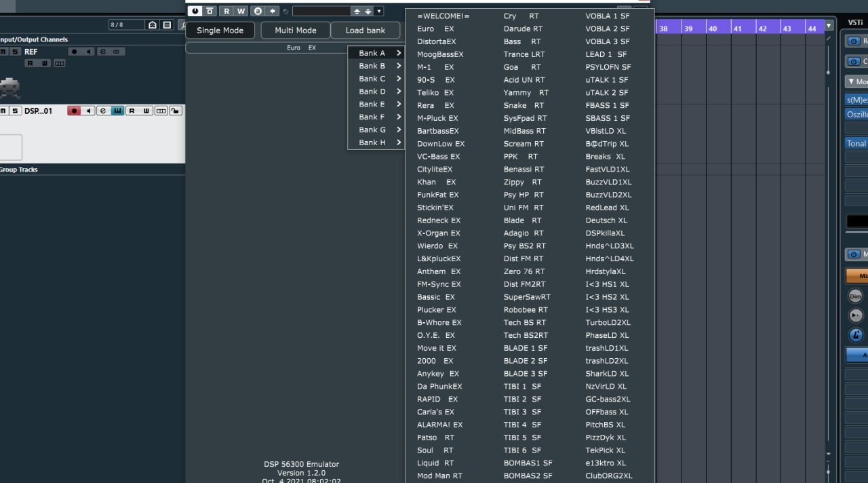Toggle monitor speaker on the DSP 01 track
The height and width of the screenshot is (483, 868).
tap(88, 111)
